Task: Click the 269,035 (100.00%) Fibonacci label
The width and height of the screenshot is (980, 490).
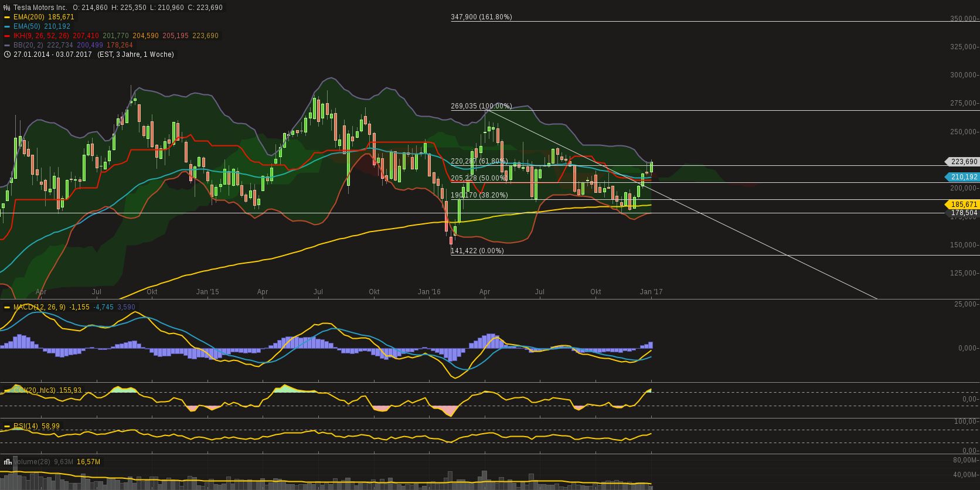Action: [481, 106]
